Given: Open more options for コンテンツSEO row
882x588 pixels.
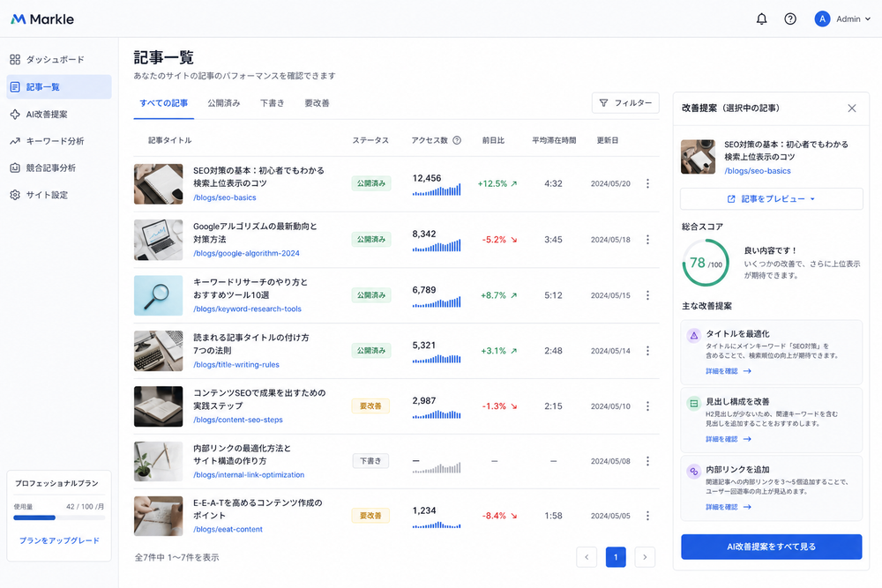Looking at the screenshot, I should 648,406.
